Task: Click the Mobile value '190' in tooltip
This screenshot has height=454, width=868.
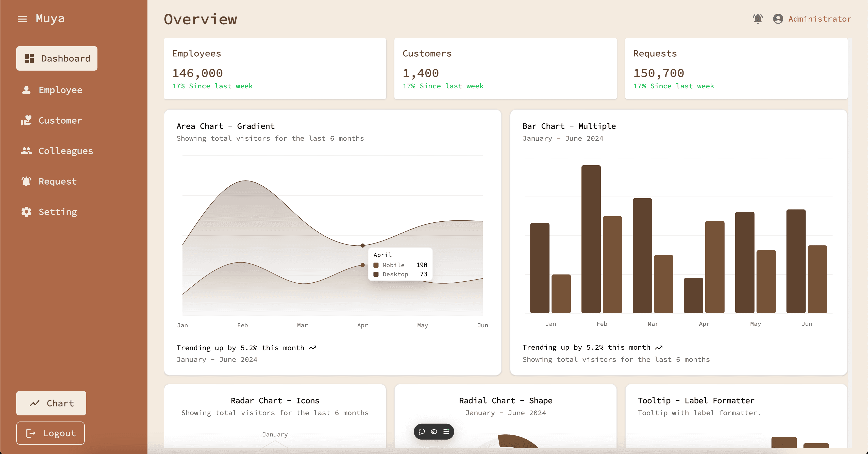Action: point(422,265)
